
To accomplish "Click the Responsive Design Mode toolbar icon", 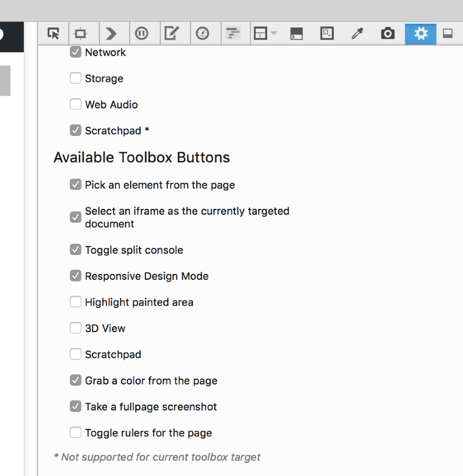I will click(x=327, y=34).
